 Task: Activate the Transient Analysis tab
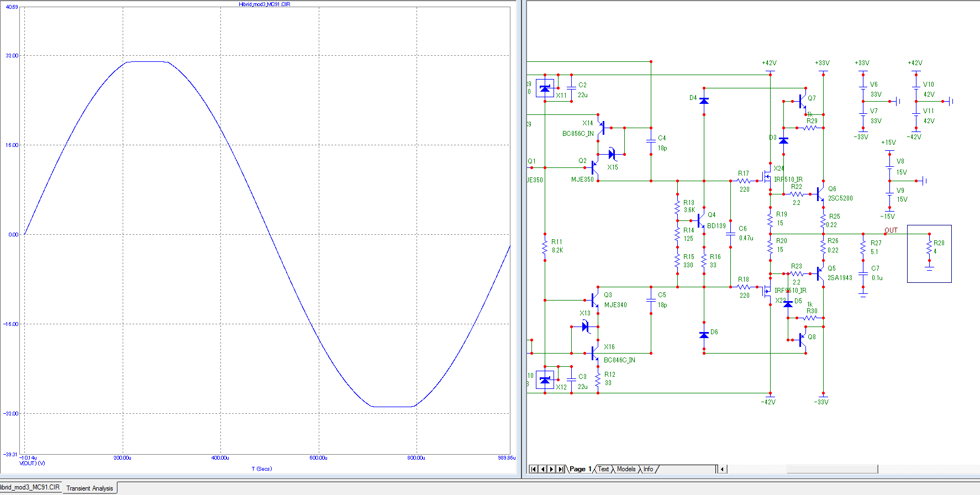89,488
